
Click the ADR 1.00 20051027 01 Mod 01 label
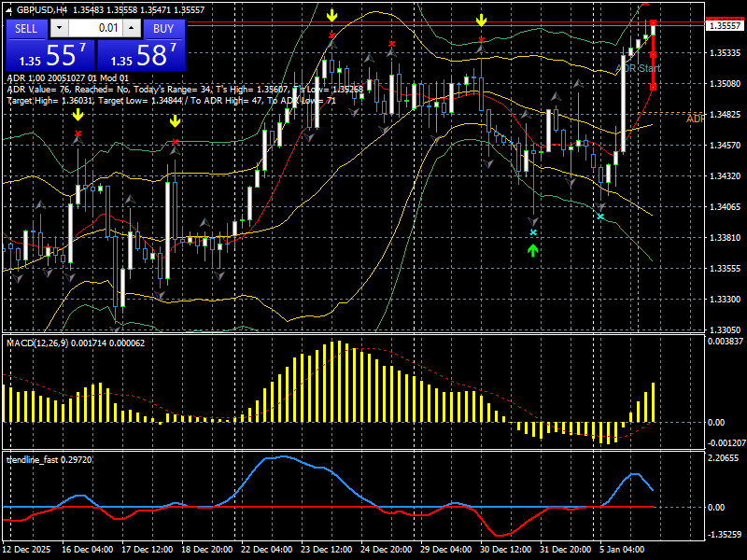pos(67,78)
